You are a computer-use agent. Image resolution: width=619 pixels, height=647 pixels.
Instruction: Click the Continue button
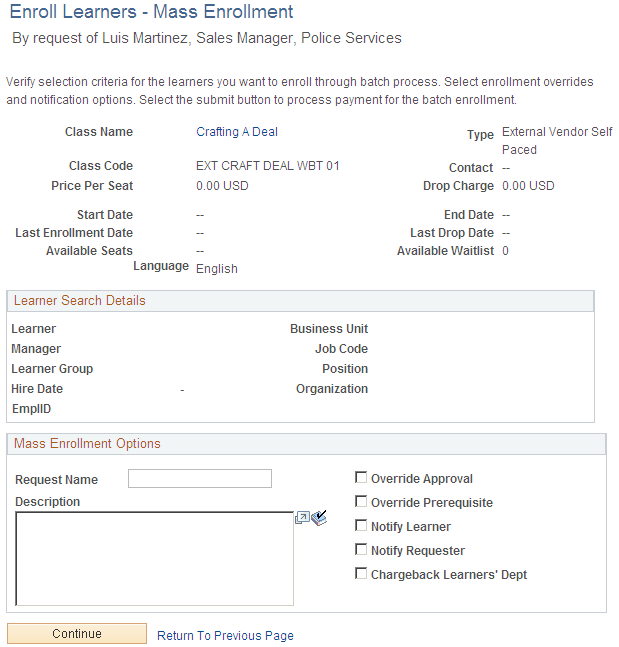click(77, 633)
